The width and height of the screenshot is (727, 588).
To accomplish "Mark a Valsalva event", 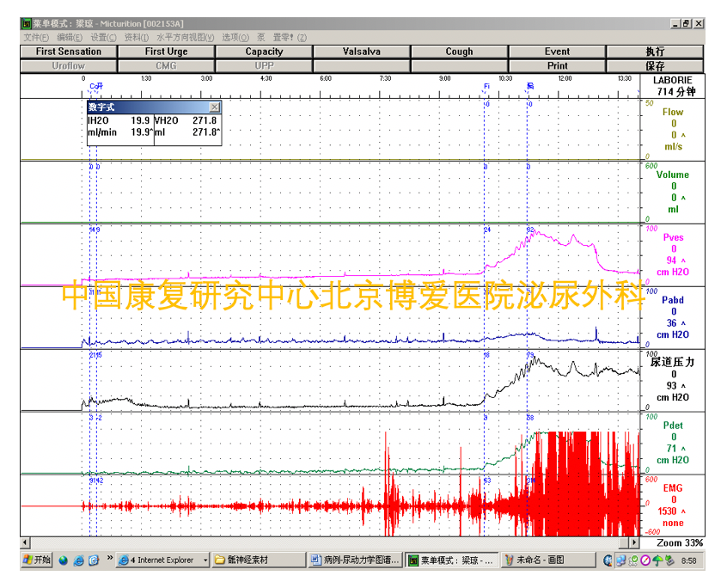I will coord(362,52).
